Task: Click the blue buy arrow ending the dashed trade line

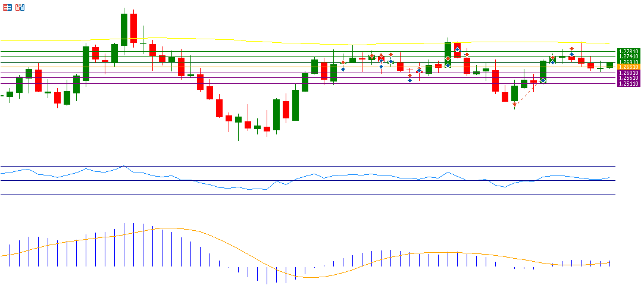Action: pos(543,80)
